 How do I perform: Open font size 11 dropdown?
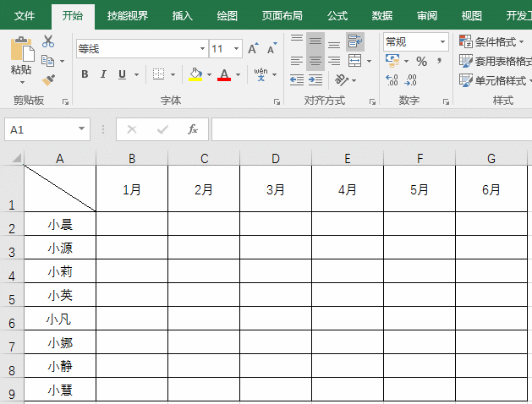[x=237, y=49]
